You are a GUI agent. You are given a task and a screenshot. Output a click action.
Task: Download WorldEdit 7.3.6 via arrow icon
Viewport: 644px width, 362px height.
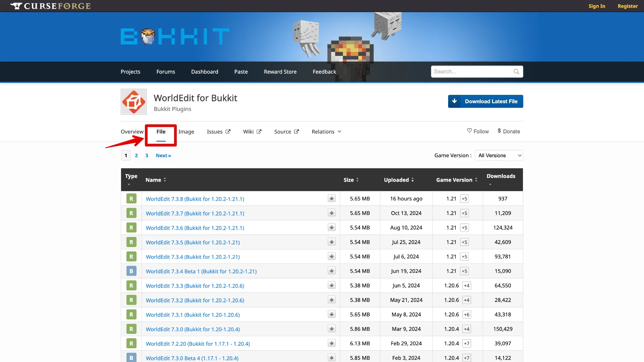[x=331, y=228]
